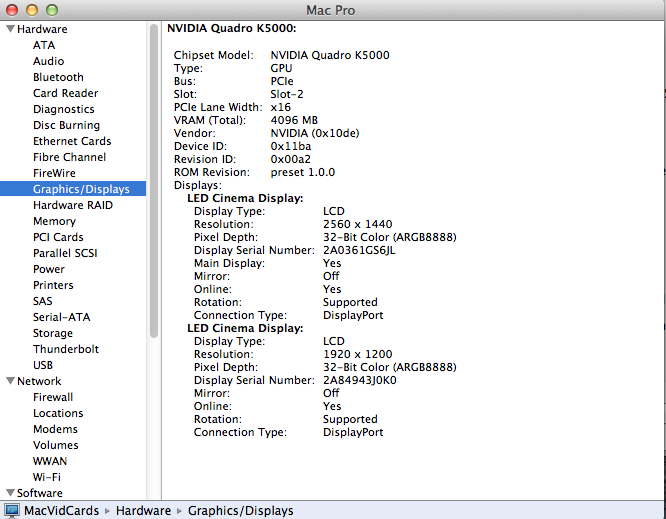
Task: Minimize the Mac Pro window
Action: (32, 10)
